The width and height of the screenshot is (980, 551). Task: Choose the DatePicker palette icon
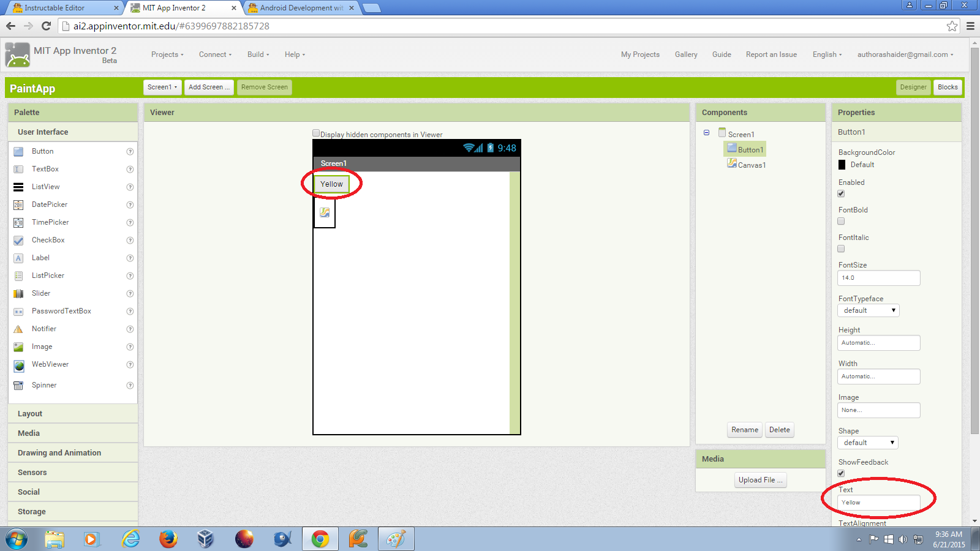18,204
